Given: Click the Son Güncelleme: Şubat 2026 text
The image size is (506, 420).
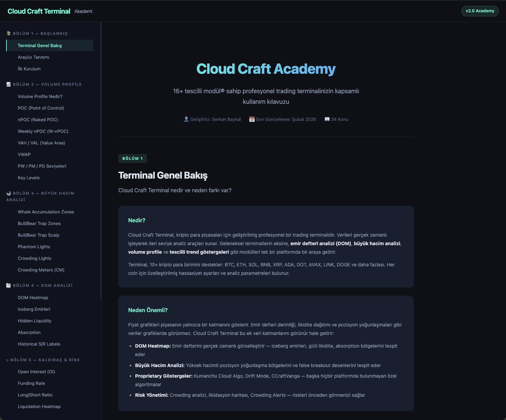Looking at the screenshot, I should point(286,119).
